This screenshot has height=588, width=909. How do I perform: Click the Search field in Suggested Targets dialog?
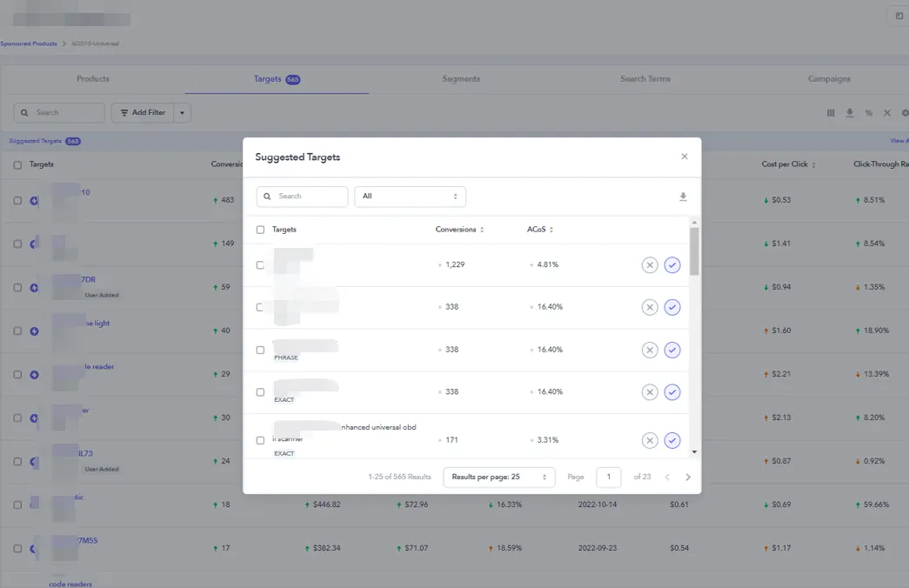point(302,197)
